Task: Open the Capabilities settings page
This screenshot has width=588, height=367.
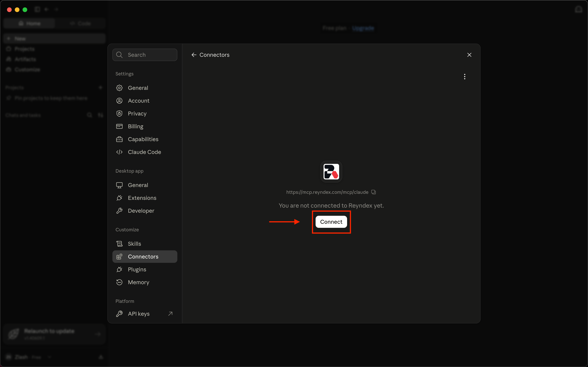Action: coord(145,139)
